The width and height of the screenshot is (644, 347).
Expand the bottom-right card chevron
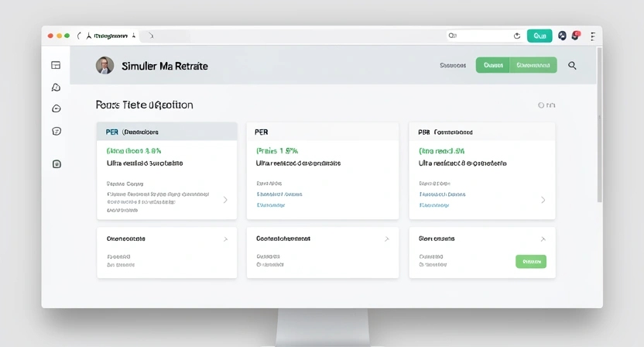point(543,239)
